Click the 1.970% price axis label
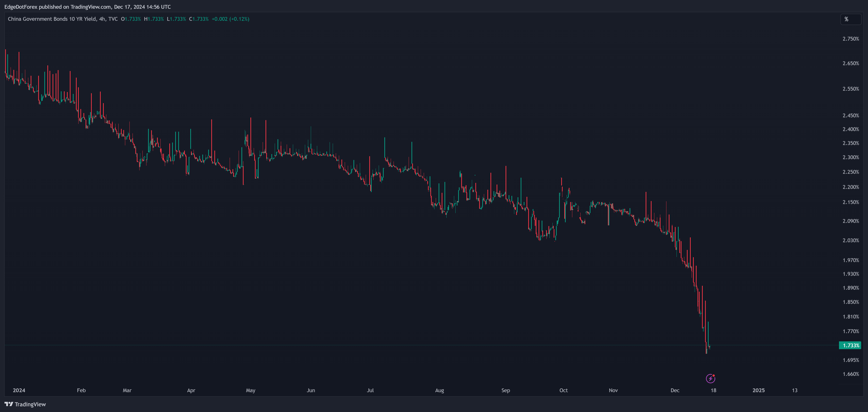This screenshot has height=412, width=868. (851, 260)
